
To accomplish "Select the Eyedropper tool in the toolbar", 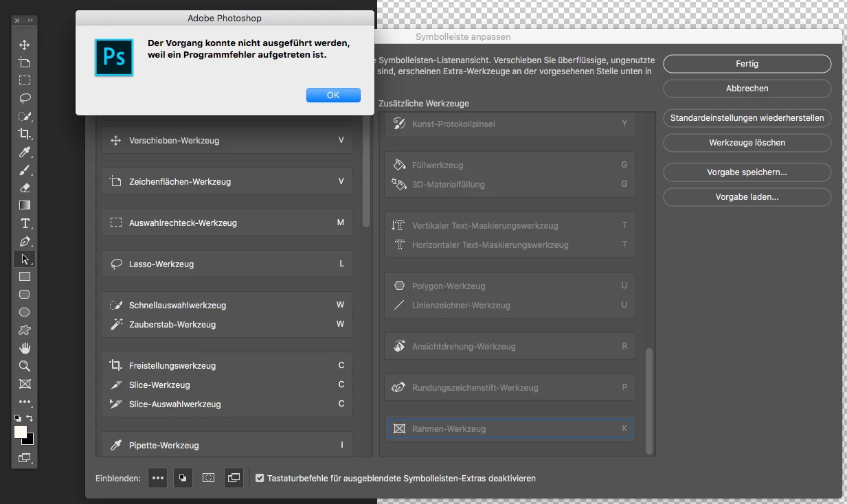I will (x=25, y=152).
